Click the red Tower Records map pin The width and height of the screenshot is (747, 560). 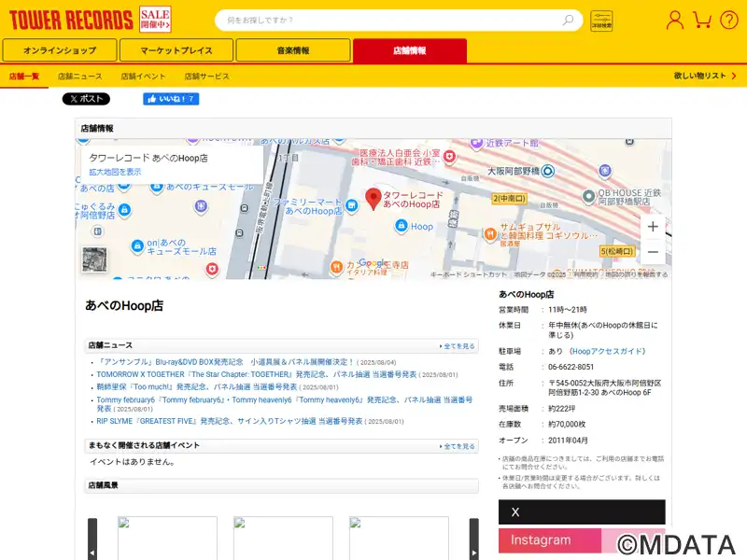tap(373, 199)
